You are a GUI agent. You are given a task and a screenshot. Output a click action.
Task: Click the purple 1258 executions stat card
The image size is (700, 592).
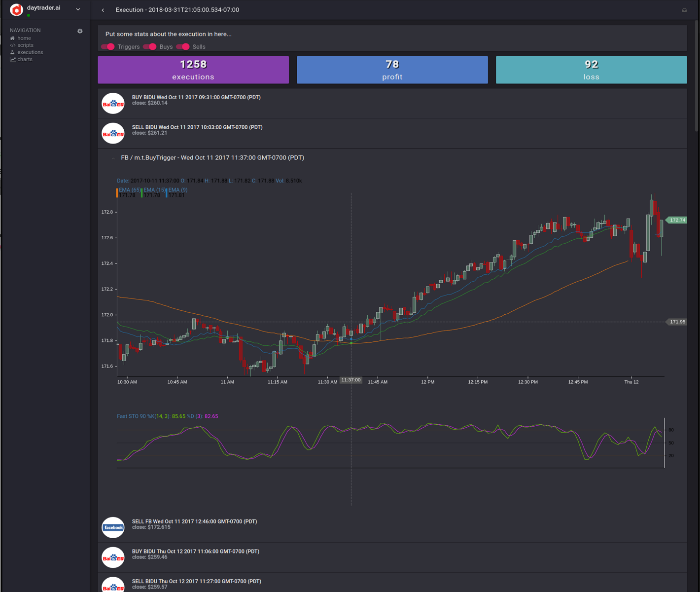click(x=193, y=70)
